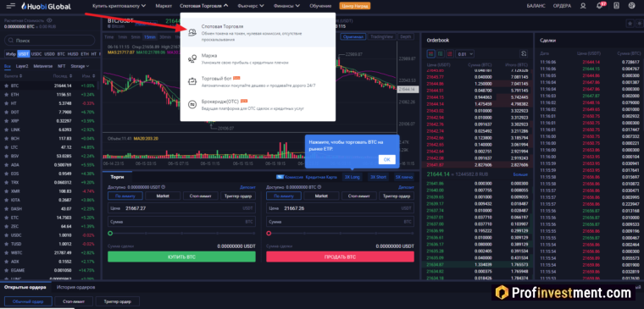Click the red ПРОДАТЬ BTC button
The height and width of the screenshot is (309, 644).
[340, 257]
